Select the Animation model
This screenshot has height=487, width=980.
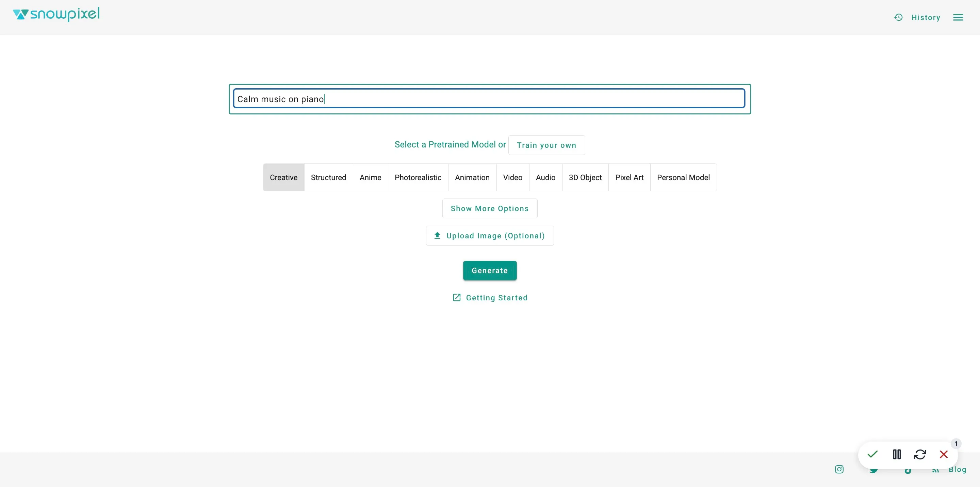[x=472, y=177]
